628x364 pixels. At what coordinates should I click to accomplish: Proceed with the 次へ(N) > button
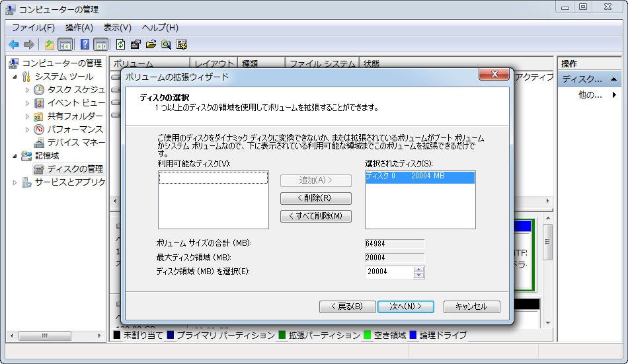(x=406, y=307)
